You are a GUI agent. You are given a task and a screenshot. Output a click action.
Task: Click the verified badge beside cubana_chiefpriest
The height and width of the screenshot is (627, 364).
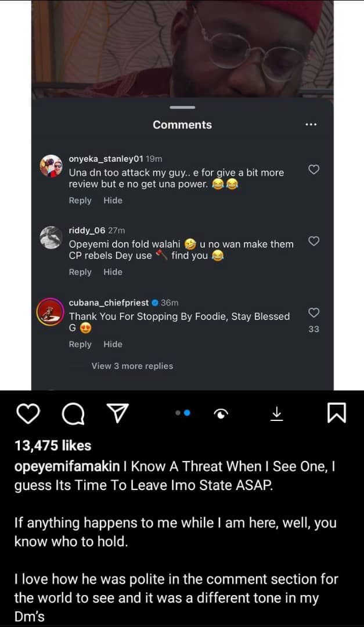point(154,302)
